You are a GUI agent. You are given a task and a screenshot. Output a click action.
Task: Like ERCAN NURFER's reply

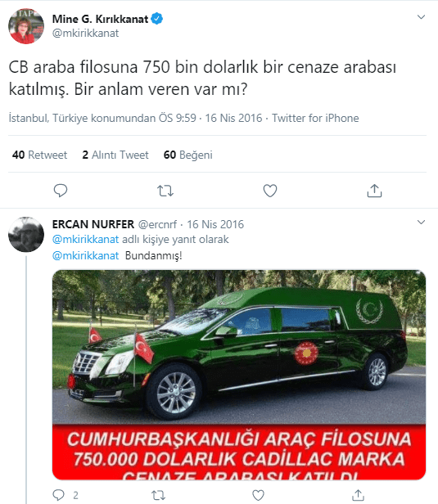click(x=258, y=495)
